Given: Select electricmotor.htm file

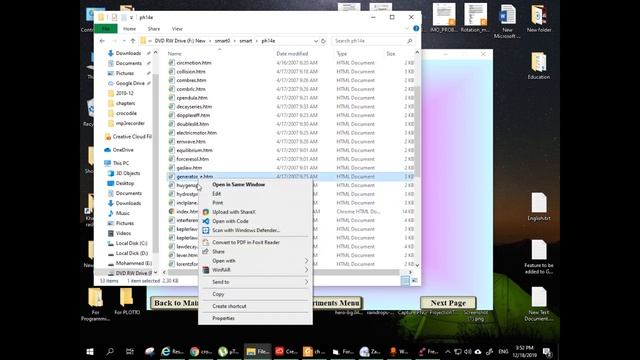Looking at the screenshot, I should coord(196,133).
